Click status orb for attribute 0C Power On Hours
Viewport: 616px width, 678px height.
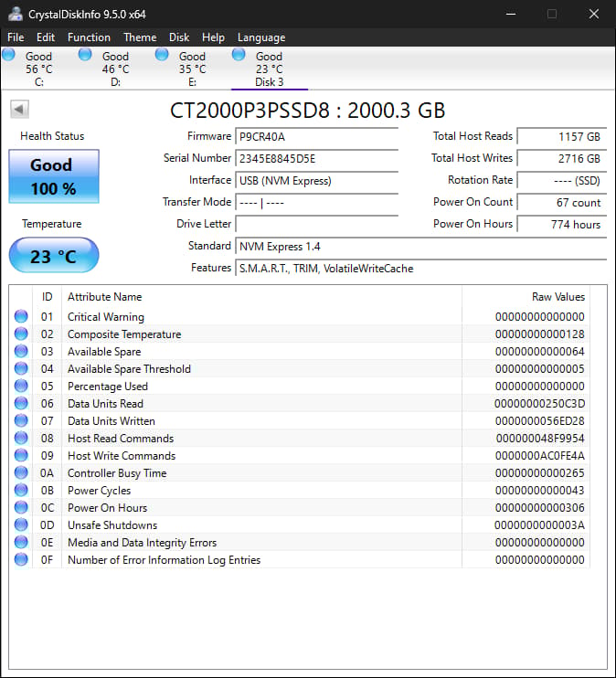[21, 507]
